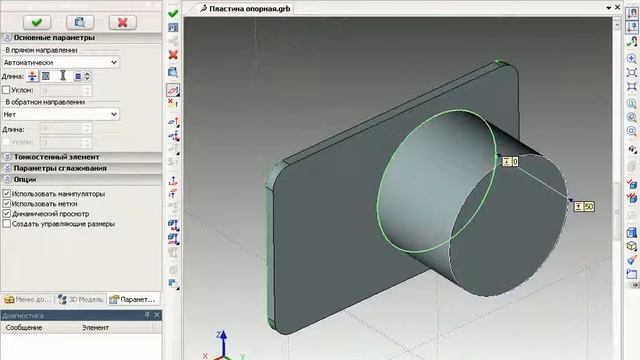The height and width of the screenshot is (360, 640).
Task: Click the magnet icon with the green checkmark
Action: click(632, 41)
